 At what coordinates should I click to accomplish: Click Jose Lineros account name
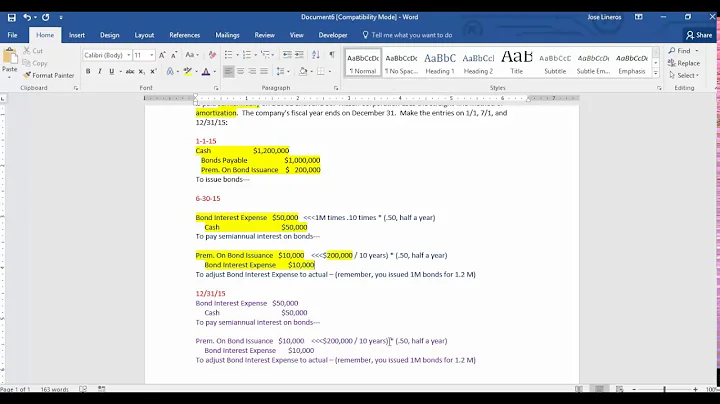(x=604, y=17)
